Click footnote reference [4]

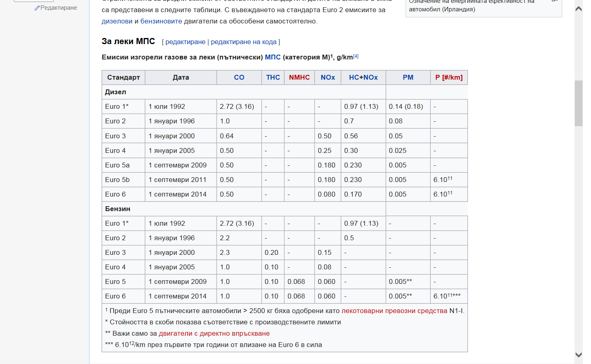[356, 56]
